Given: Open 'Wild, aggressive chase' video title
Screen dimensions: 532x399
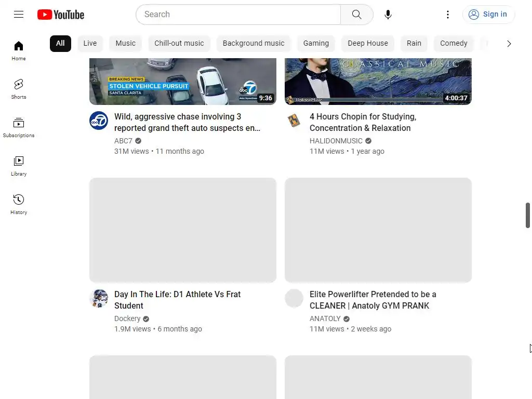Looking at the screenshot, I should click(187, 122).
